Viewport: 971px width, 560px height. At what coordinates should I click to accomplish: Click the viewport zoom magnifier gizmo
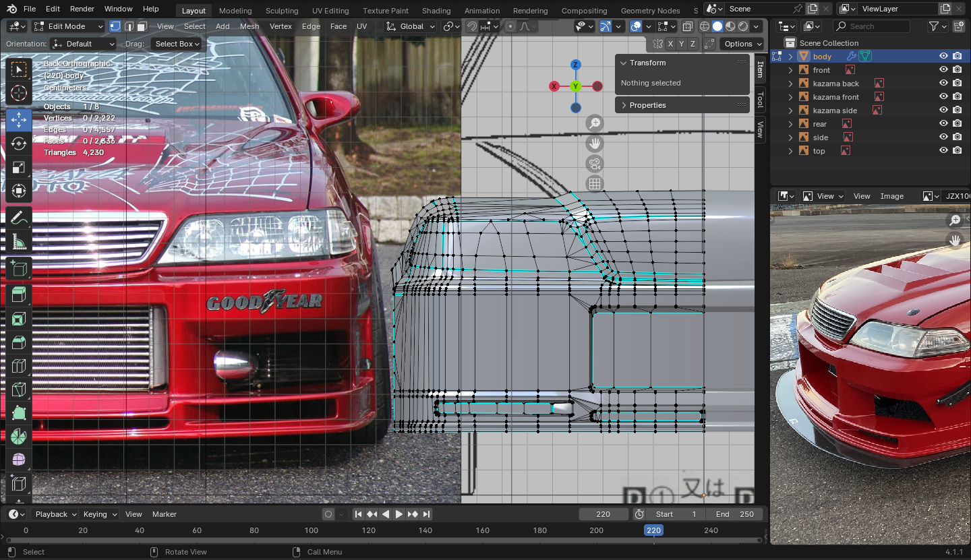[x=595, y=123]
